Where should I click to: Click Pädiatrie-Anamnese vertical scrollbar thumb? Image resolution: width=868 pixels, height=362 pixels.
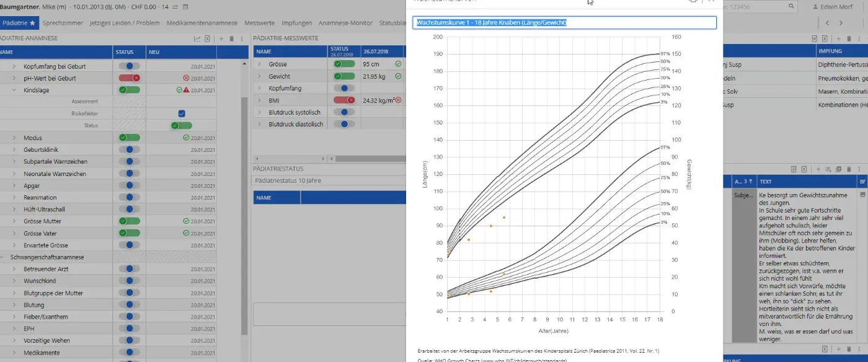coord(244,217)
